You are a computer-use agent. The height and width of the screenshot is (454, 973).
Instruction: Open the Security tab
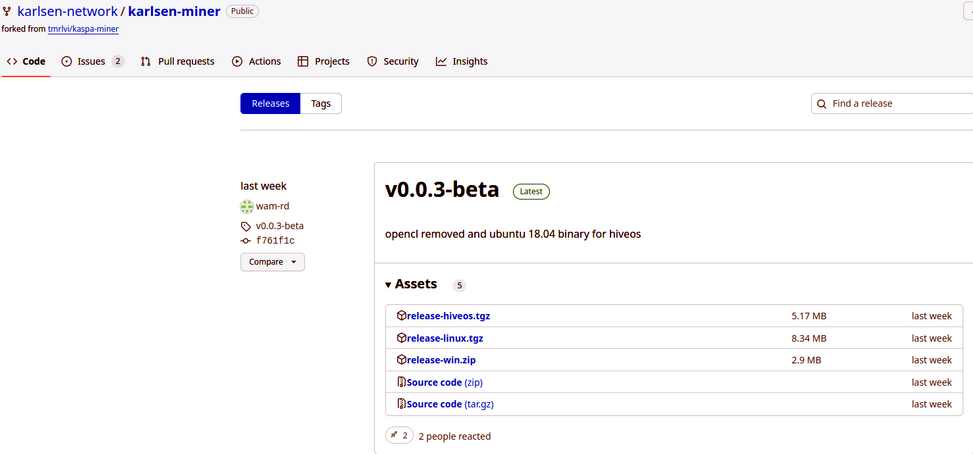393,61
